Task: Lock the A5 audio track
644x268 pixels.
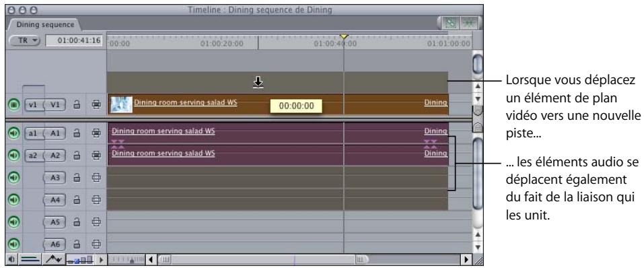Action: click(x=77, y=222)
